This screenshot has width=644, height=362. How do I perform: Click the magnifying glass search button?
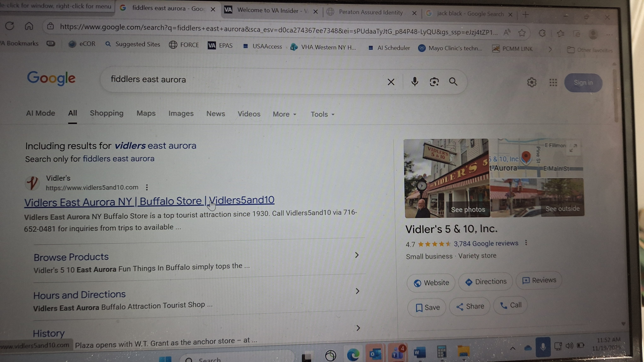point(453,82)
